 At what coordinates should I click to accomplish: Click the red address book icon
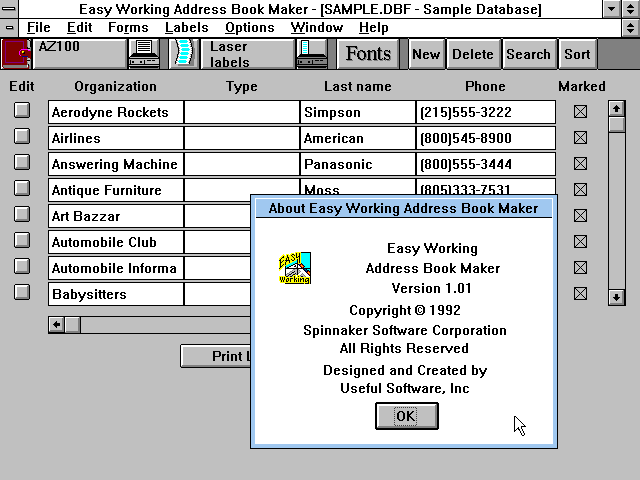coord(16,54)
